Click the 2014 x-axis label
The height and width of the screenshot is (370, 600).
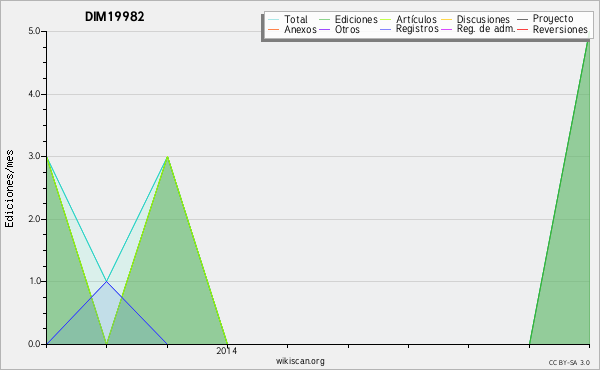[227, 350]
